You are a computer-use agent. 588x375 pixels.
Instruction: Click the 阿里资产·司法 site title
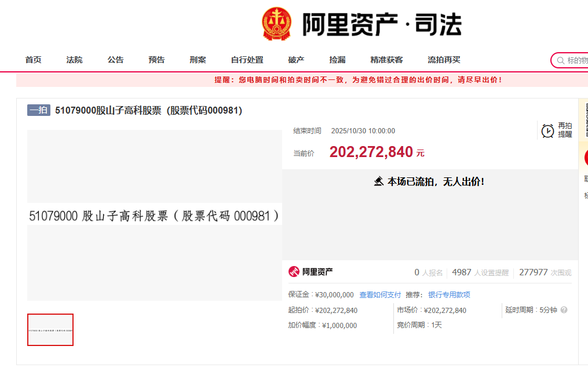[x=382, y=24]
